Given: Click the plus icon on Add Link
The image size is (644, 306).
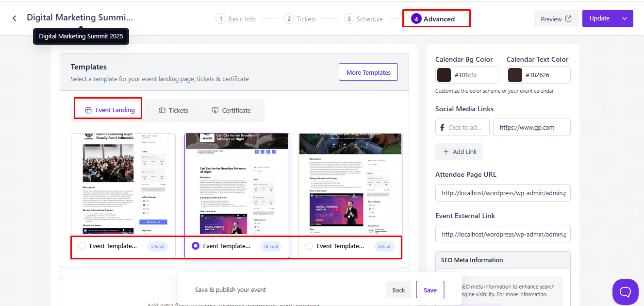Looking at the screenshot, I should [x=446, y=152].
